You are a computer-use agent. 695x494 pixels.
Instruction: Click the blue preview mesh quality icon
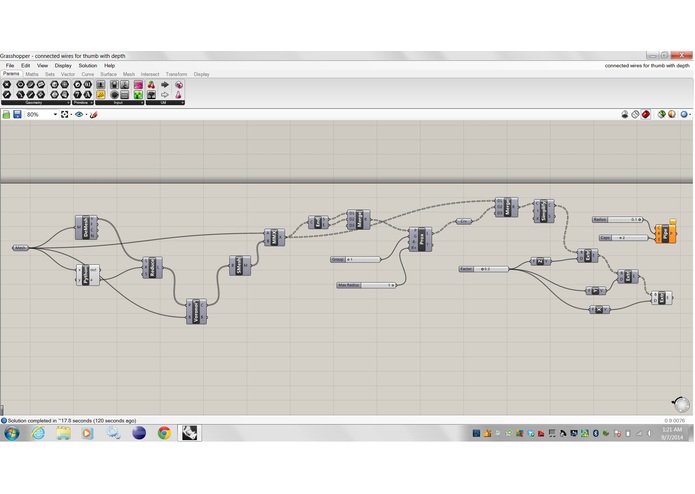coord(684,115)
